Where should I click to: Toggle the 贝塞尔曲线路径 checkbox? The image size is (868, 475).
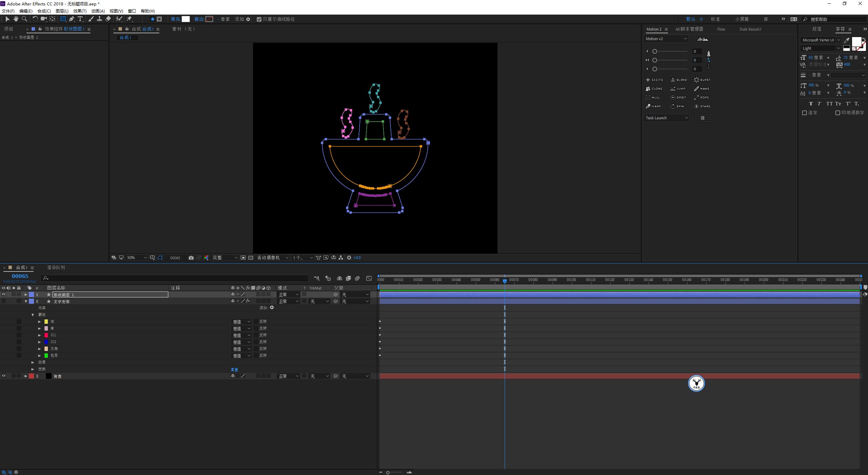click(259, 19)
